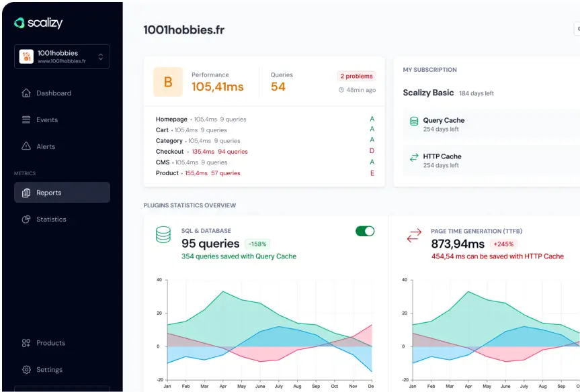Toggle the SQL & Database switch off

tap(365, 231)
